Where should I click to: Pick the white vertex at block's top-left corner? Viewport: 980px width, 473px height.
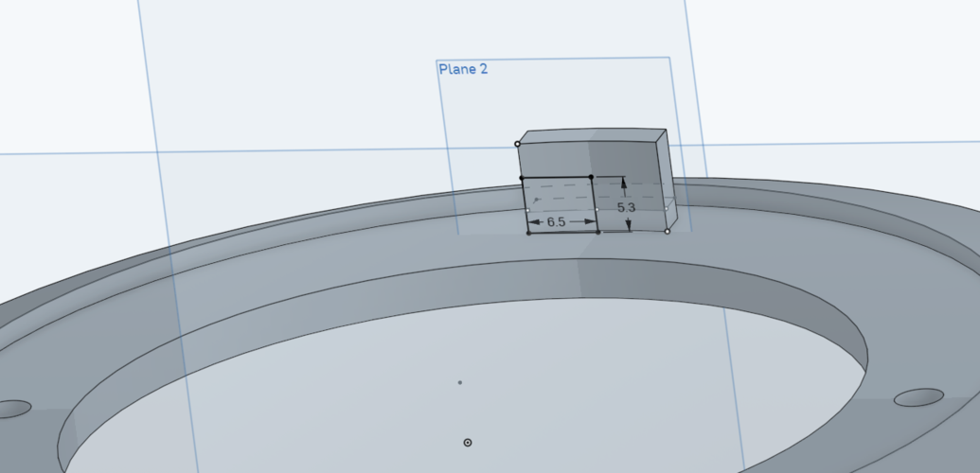(518, 145)
